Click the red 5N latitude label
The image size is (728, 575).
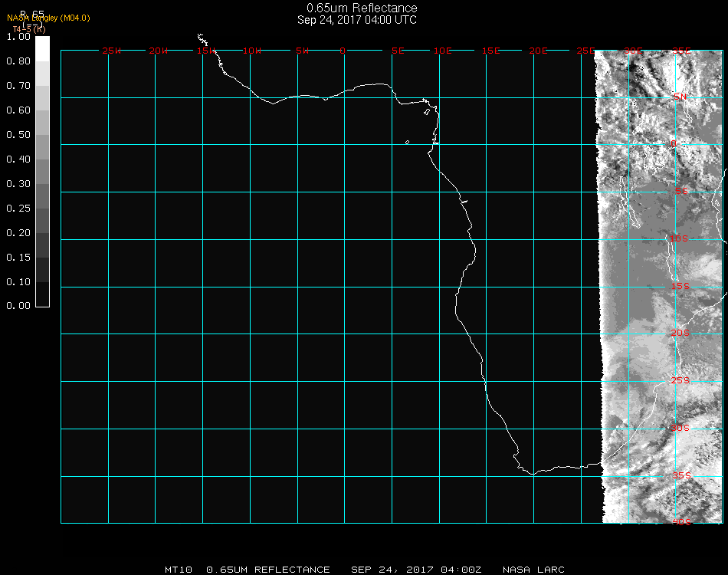coord(680,97)
